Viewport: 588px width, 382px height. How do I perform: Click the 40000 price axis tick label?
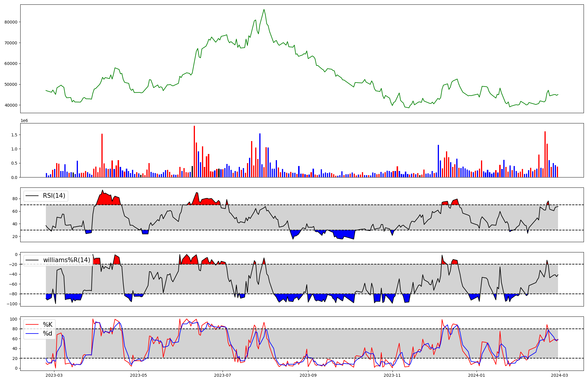pos(11,105)
